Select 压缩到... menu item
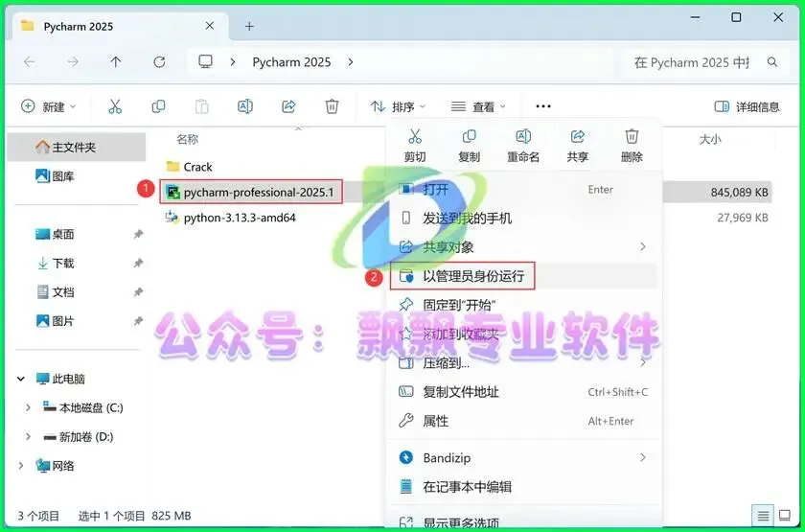Screen dimensions: 805x532 coord(525,363)
